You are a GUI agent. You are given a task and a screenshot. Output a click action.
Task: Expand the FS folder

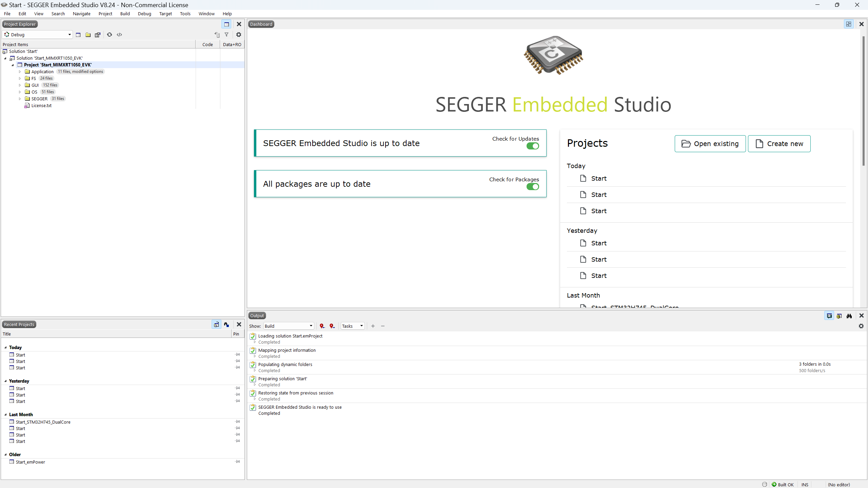click(20, 79)
